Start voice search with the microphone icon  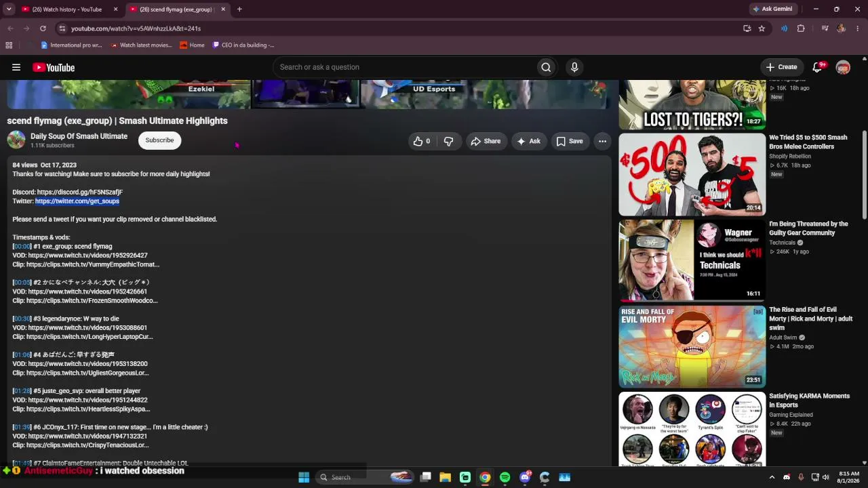tap(574, 67)
